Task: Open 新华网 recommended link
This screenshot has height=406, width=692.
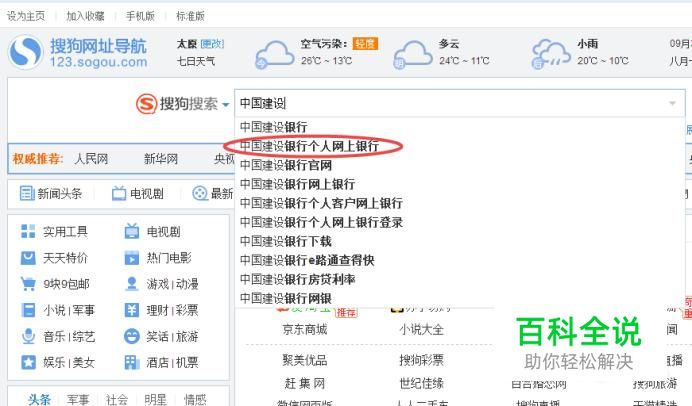Action: 161,159
